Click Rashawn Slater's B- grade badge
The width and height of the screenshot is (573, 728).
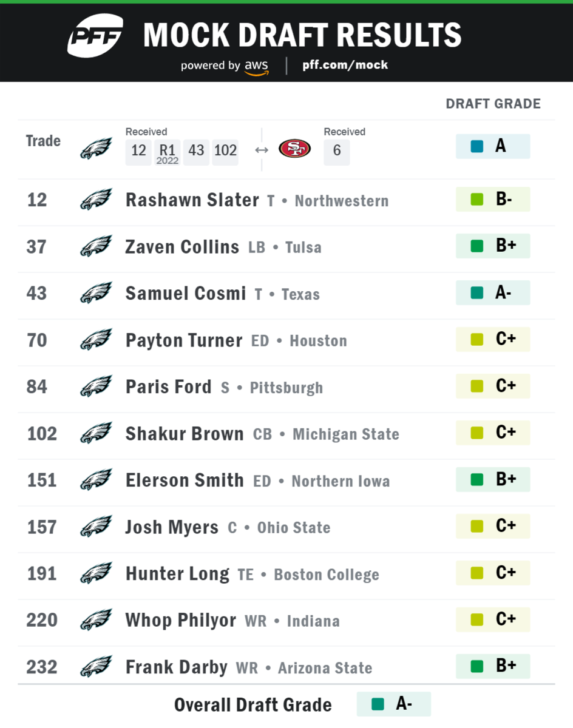[493, 200]
